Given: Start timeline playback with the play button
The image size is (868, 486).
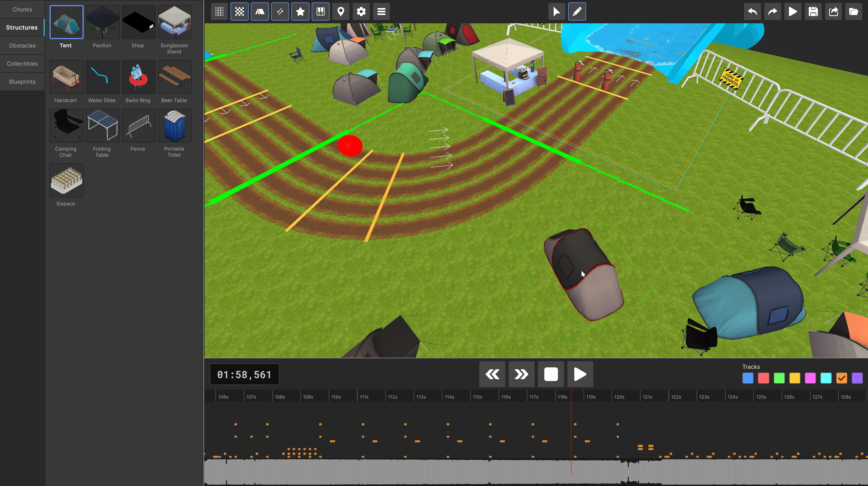Looking at the screenshot, I should [580, 374].
